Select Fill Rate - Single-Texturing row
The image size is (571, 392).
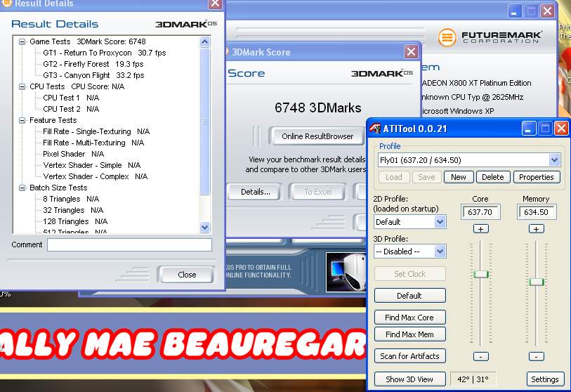point(96,131)
